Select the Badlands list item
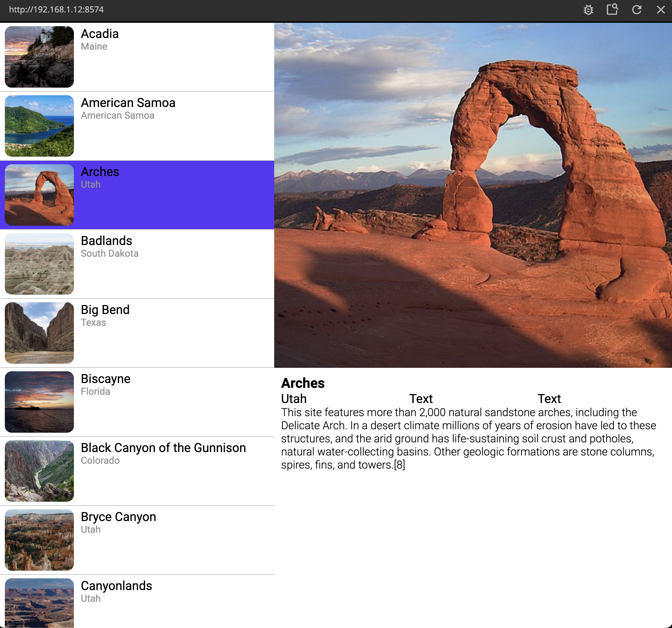The width and height of the screenshot is (672, 628). click(x=137, y=264)
